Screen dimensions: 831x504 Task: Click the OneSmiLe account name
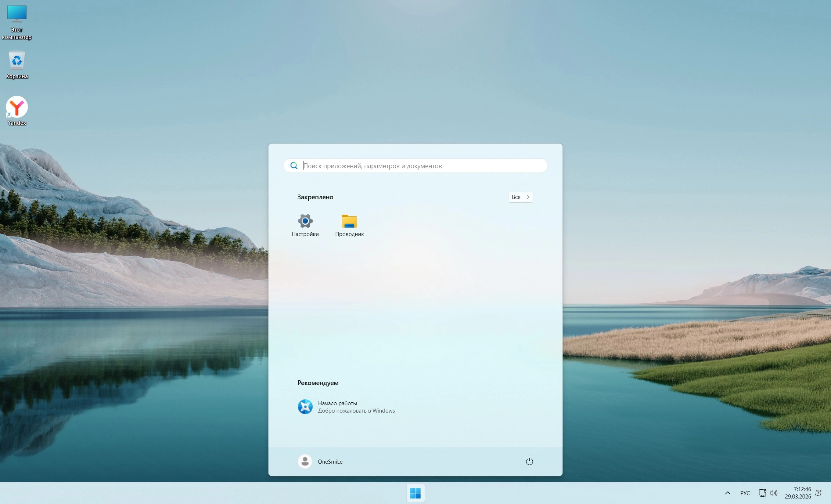[330, 462]
